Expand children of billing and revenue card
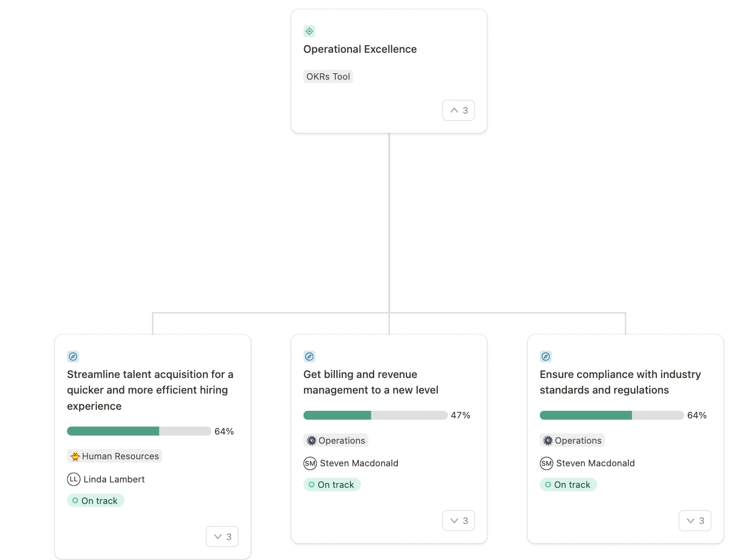This screenshot has width=744, height=560. [x=459, y=521]
